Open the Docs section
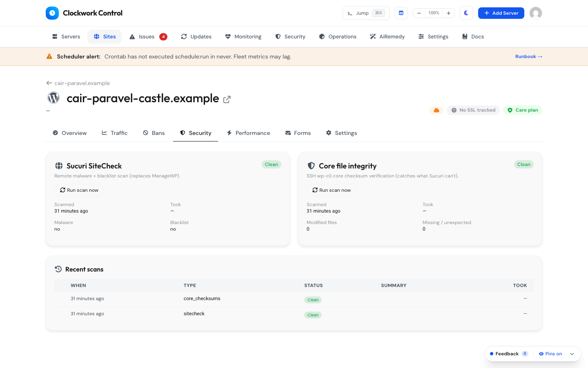Screen dimensions: 588x368 tap(473, 37)
